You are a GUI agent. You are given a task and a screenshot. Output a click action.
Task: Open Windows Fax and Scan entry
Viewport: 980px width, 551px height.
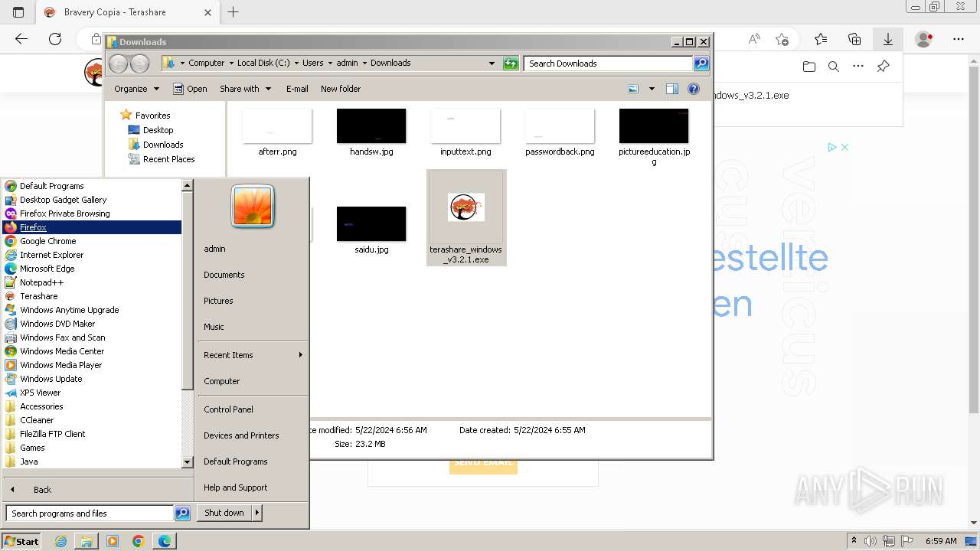pyautogui.click(x=92, y=337)
